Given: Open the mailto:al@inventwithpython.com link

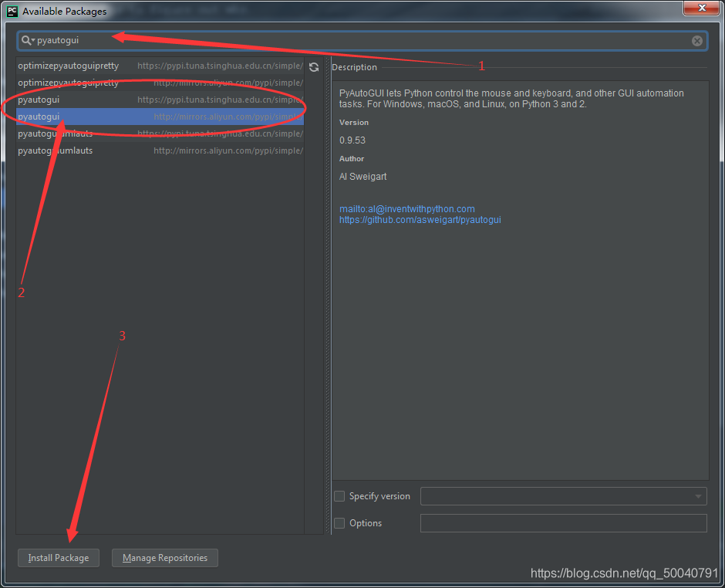Looking at the screenshot, I should click(407, 208).
